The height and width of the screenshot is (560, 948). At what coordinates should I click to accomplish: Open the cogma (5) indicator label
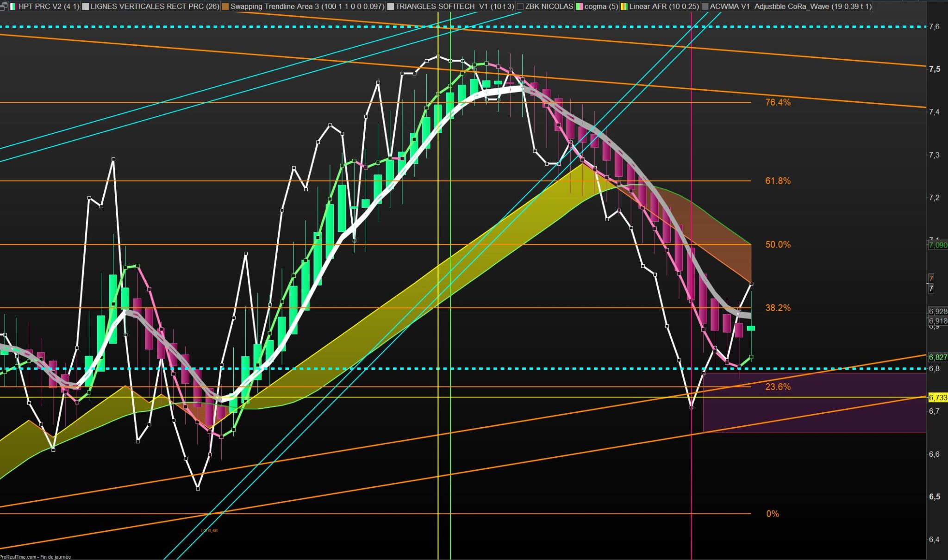(x=601, y=6)
